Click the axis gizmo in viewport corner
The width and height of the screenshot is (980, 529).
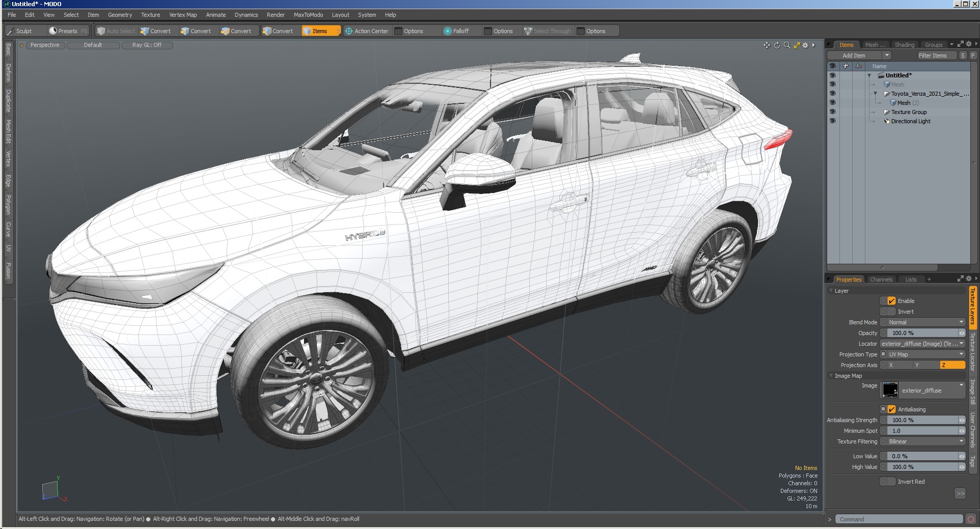(53, 490)
